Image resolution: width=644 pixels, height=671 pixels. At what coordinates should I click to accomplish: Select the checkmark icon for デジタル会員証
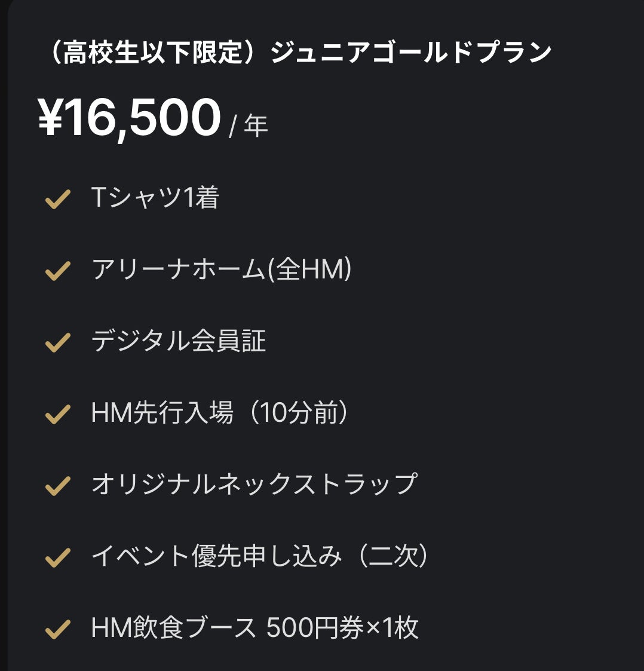click(x=58, y=342)
